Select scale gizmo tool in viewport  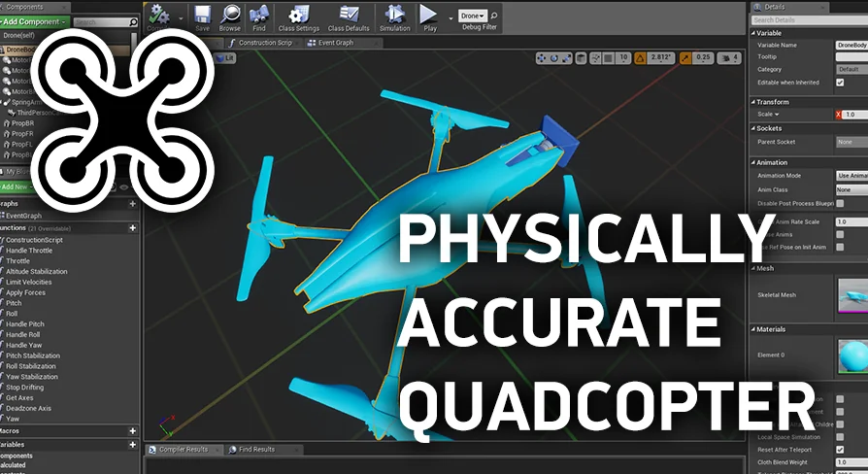point(566,57)
